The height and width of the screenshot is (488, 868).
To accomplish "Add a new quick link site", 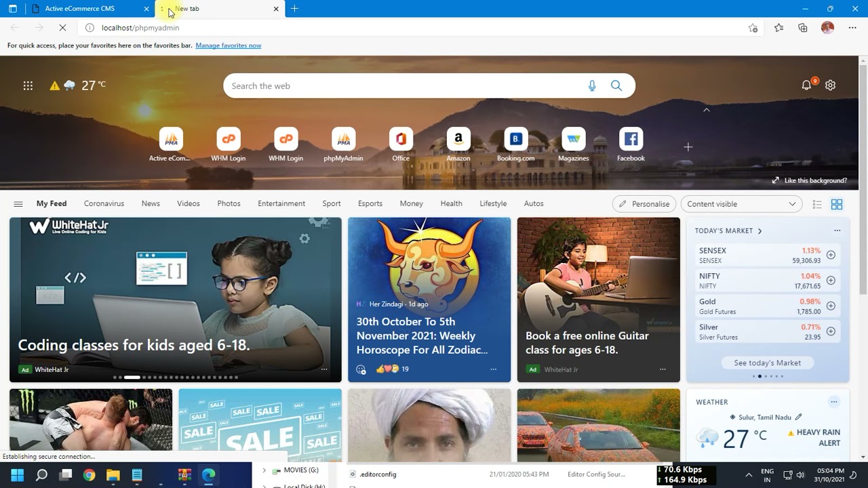I will tap(688, 147).
